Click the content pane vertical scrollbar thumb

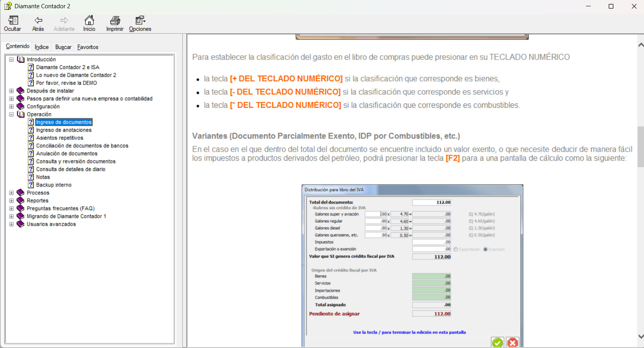pyautogui.click(x=640, y=147)
